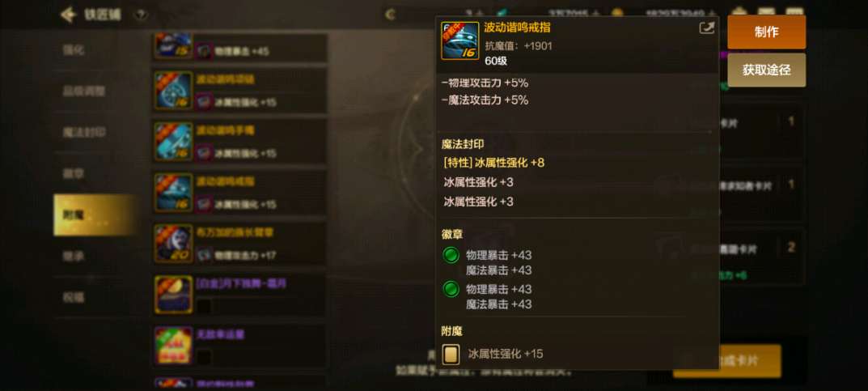Click the 获取途径 button
868x391 pixels.
point(767,70)
